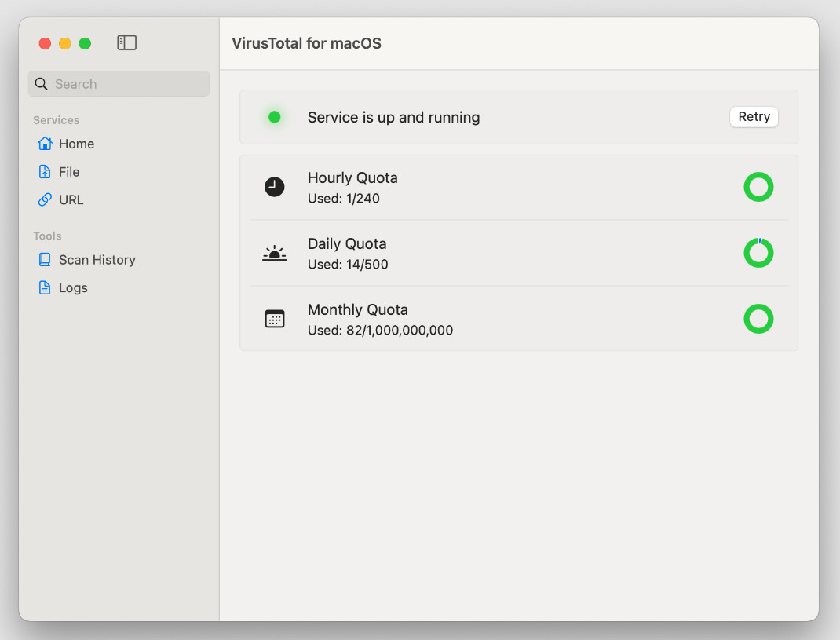Click the 'Monthly Quota' label
840x640 pixels.
[x=358, y=309]
